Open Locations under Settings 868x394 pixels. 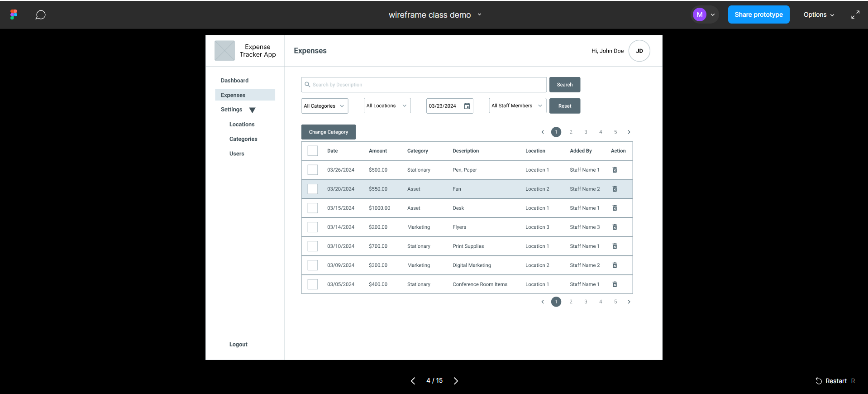[x=242, y=125]
